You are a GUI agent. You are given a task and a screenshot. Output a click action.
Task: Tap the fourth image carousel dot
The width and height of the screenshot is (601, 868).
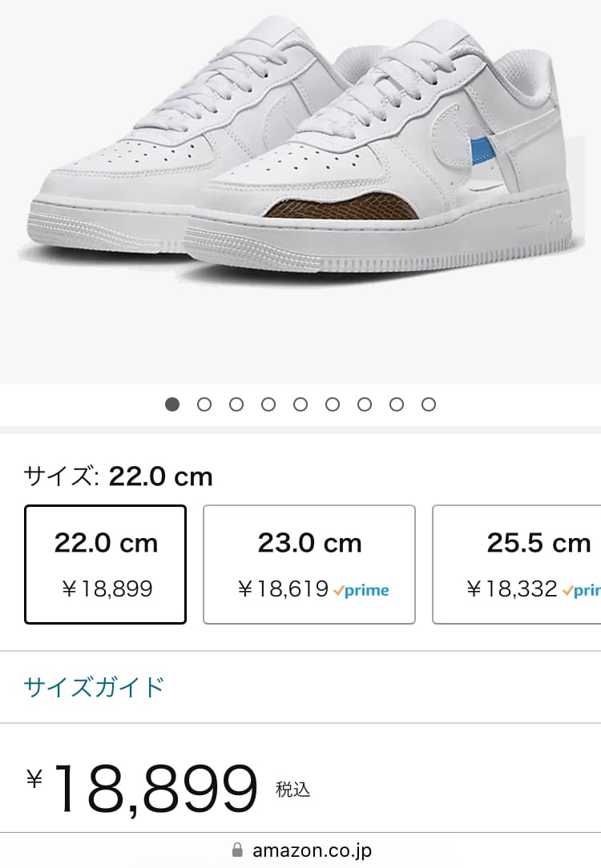tap(268, 404)
